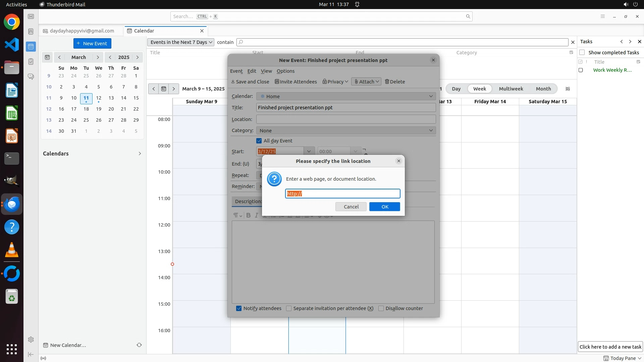Image resolution: width=644 pixels, height=362 pixels.
Task: Open the Address Book sidebar icon
Action: tap(31, 32)
